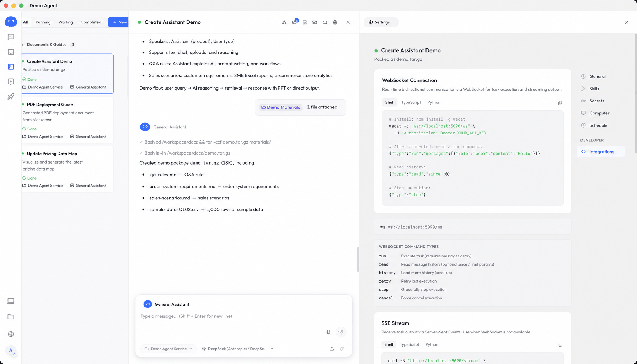This screenshot has width=637, height=364.
Task: Select the TypeScript tab in WebSocket Connection
Action: (x=411, y=102)
